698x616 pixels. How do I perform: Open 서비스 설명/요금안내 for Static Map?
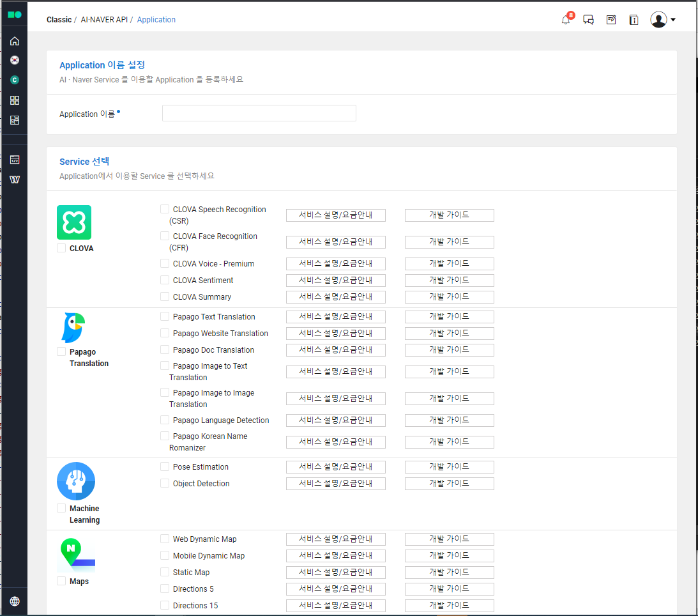coord(336,573)
